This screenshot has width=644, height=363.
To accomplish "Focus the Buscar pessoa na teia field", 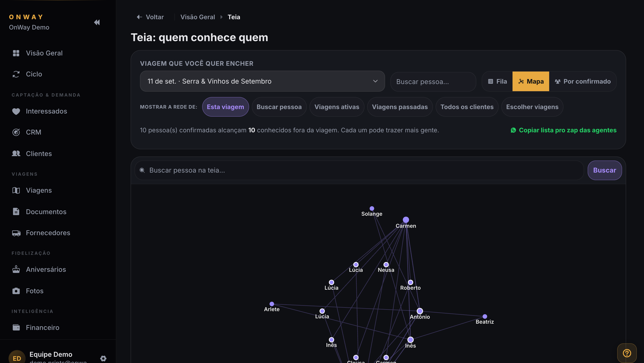I will coord(359,170).
